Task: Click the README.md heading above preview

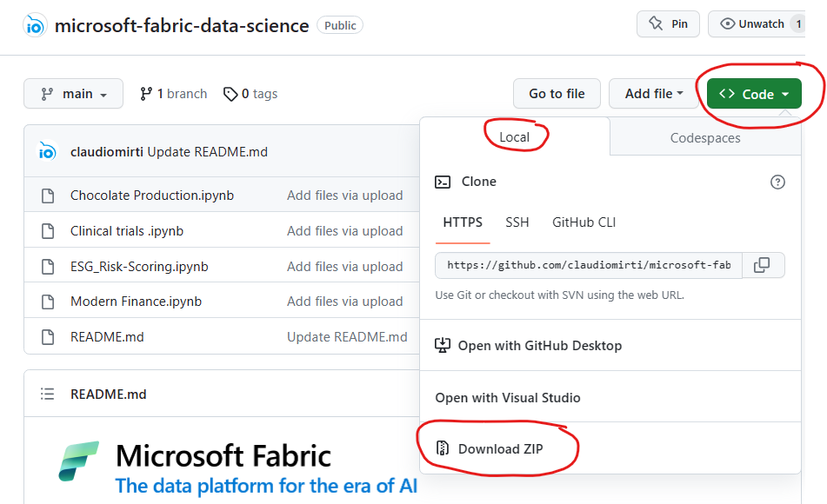Action: coord(108,394)
